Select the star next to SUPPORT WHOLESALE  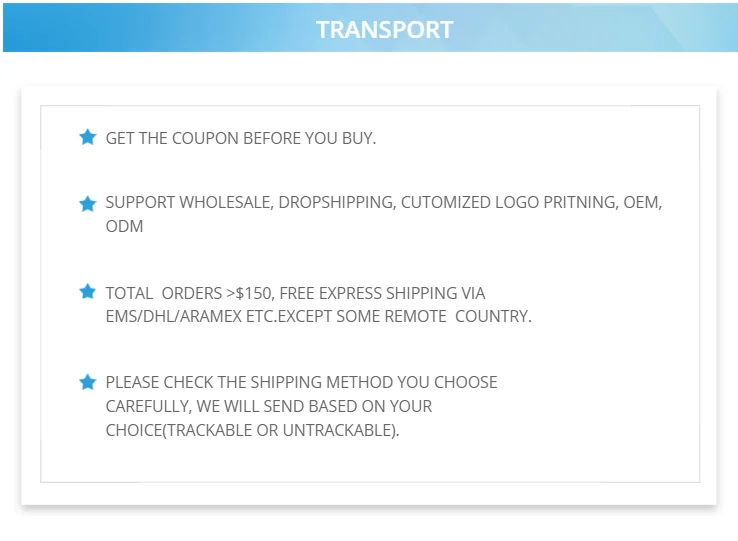[x=88, y=204]
